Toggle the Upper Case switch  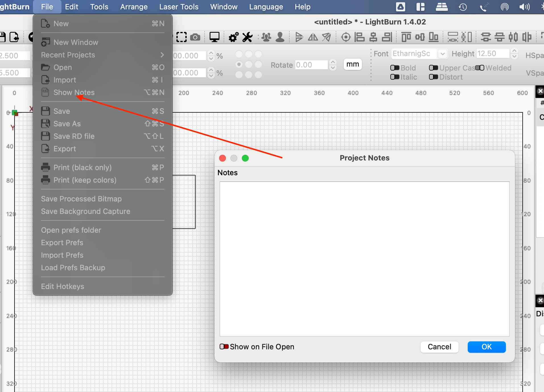[x=433, y=68]
